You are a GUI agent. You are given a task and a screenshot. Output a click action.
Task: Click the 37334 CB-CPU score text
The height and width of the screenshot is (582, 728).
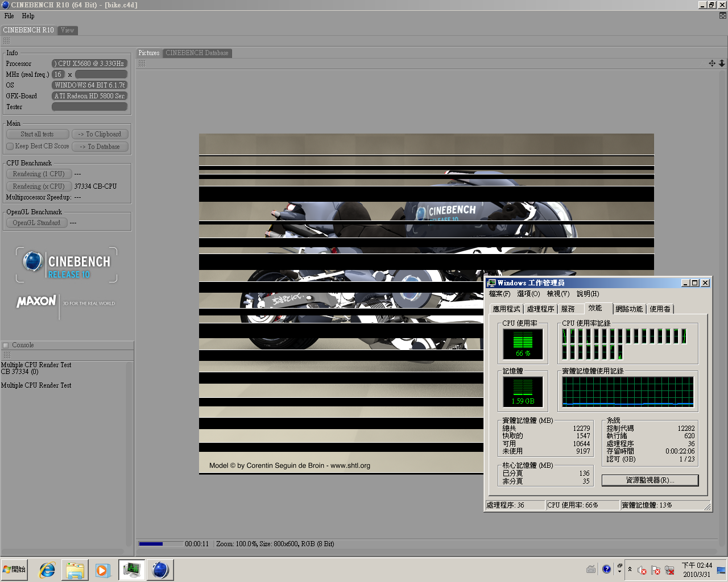(96, 186)
